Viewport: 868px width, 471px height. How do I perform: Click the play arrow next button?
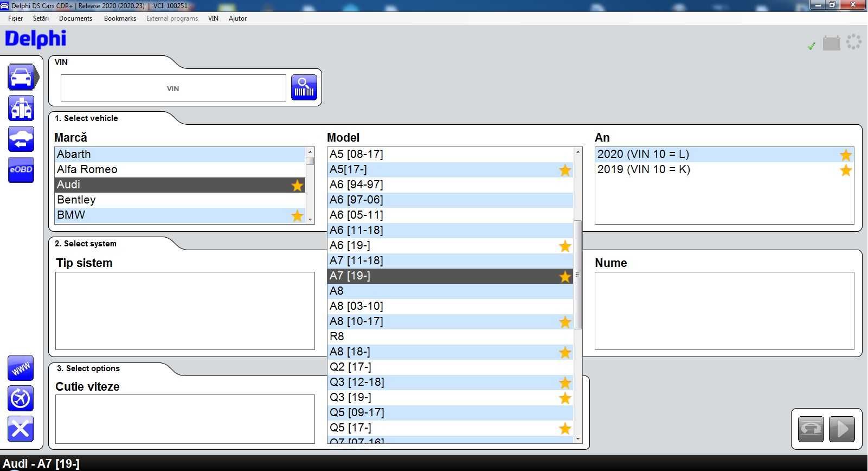click(842, 429)
